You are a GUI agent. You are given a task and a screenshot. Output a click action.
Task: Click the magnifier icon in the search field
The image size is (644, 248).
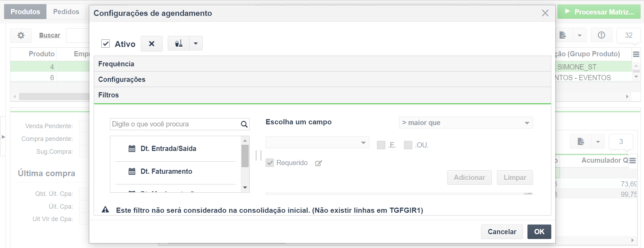click(x=244, y=124)
